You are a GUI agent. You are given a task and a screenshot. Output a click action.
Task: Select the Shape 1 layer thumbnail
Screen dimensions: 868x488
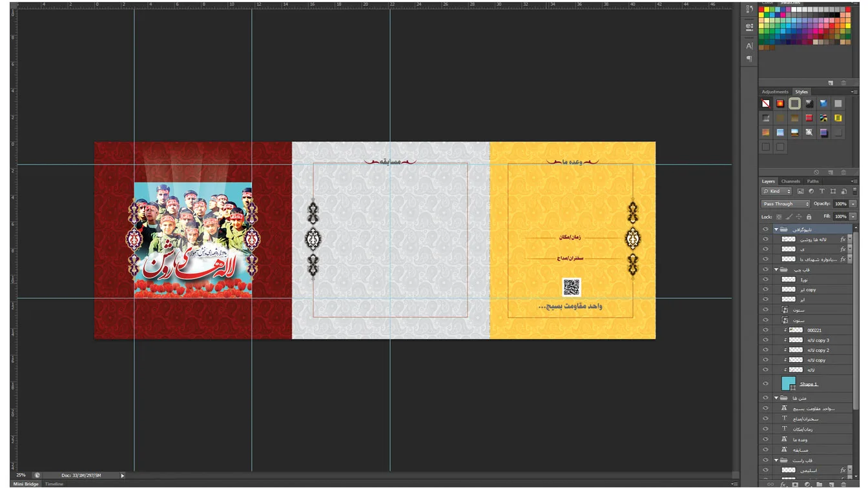(x=789, y=383)
